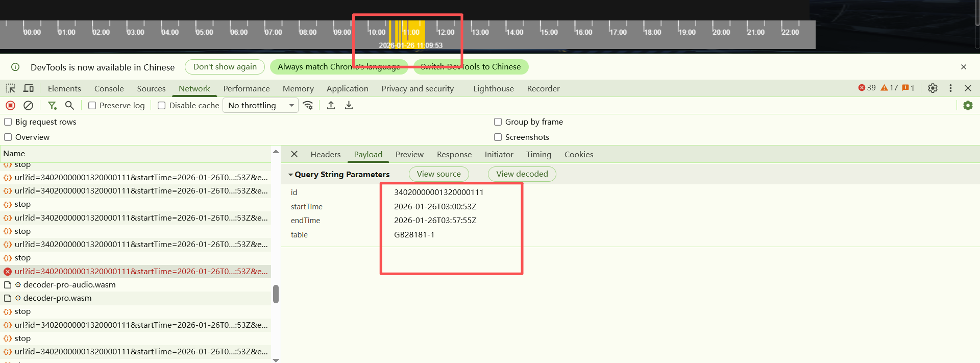This screenshot has height=363, width=980.
Task: Open the No throttling dropdown
Action: [260, 106]
